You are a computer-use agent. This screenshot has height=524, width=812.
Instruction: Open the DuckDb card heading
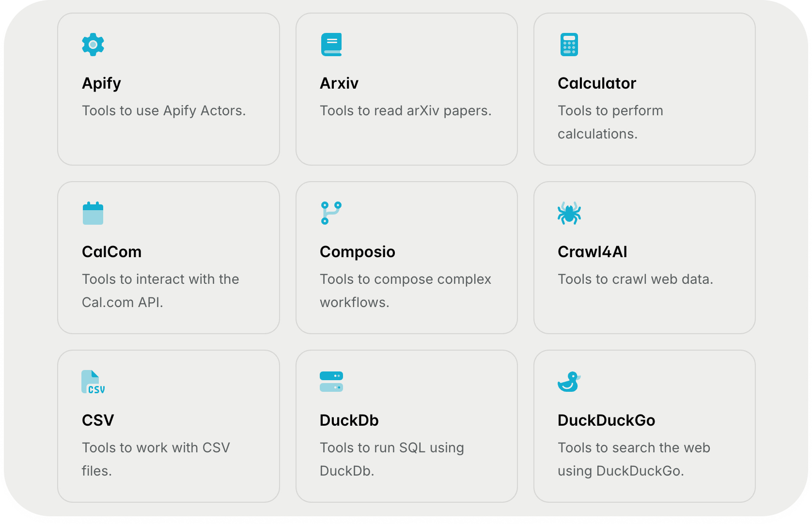tap(349, 420)
